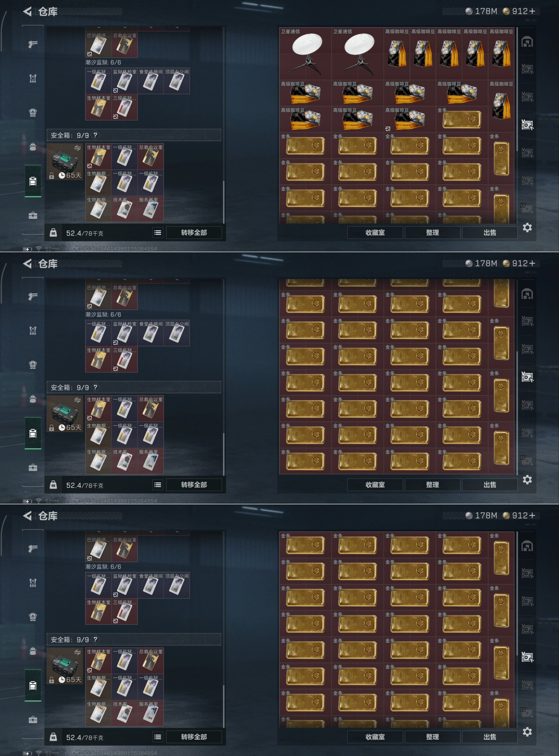Open the weapons pistol category in topmost sidebar
Screen dimensions: 559x756
click(x=33, y=44)
